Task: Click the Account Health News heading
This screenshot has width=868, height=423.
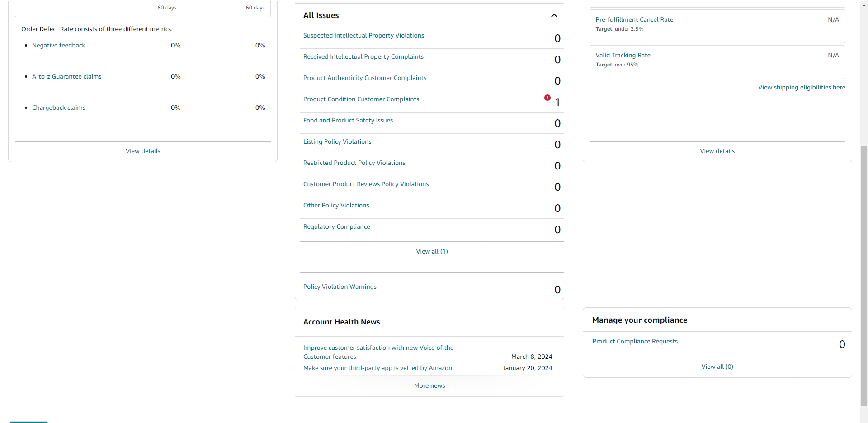Action: point(341,322)
